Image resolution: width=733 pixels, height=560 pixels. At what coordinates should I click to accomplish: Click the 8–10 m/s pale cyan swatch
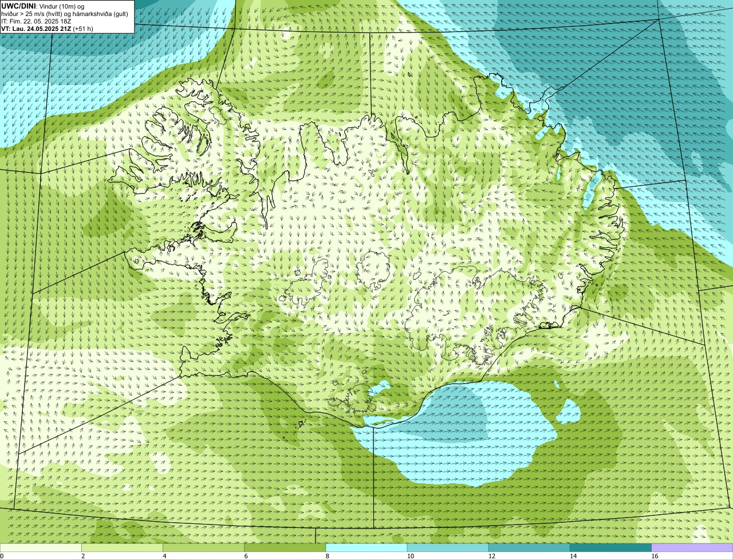(366, 547)
